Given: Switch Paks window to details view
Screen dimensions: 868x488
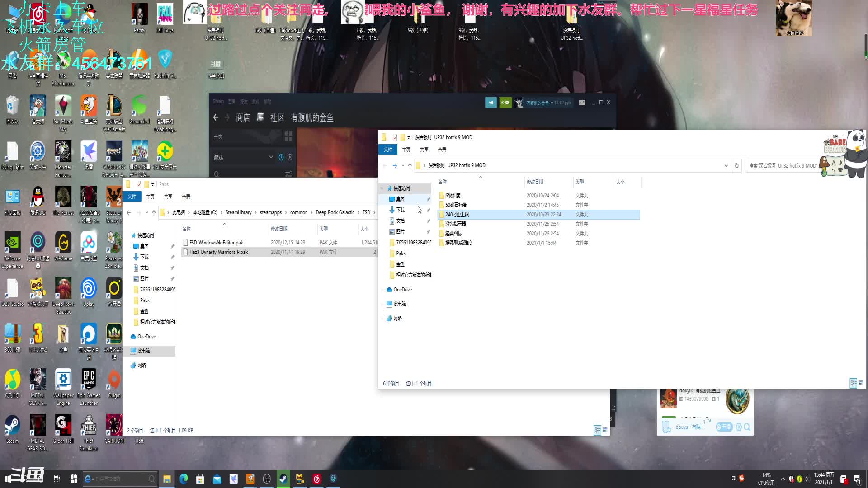Looking at the screenshot, I should [597, 430].
